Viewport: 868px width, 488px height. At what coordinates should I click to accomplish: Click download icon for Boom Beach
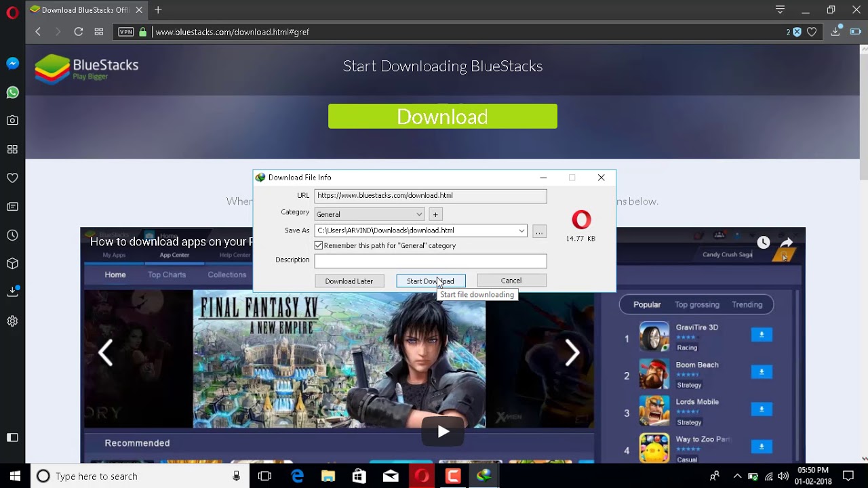(x=762, y=372)
